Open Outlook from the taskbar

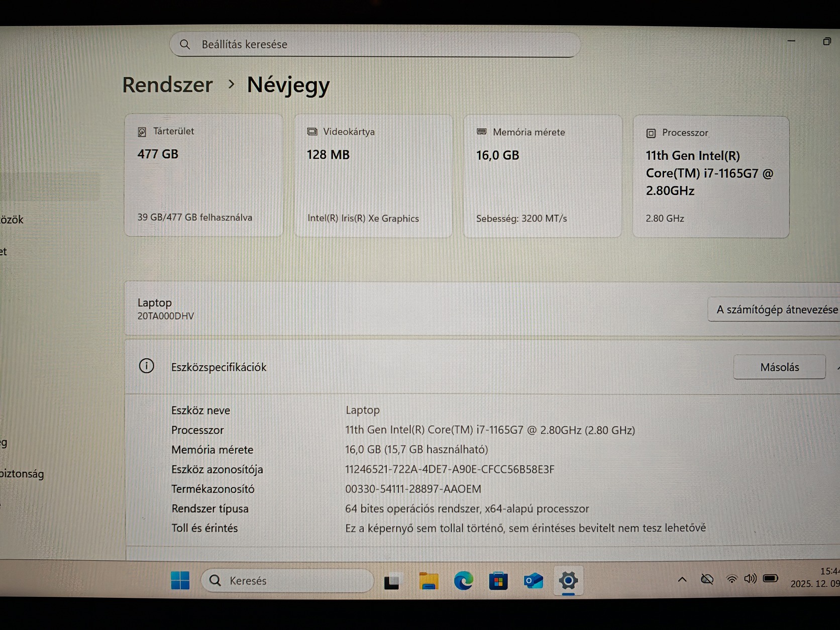coord(533,581)
